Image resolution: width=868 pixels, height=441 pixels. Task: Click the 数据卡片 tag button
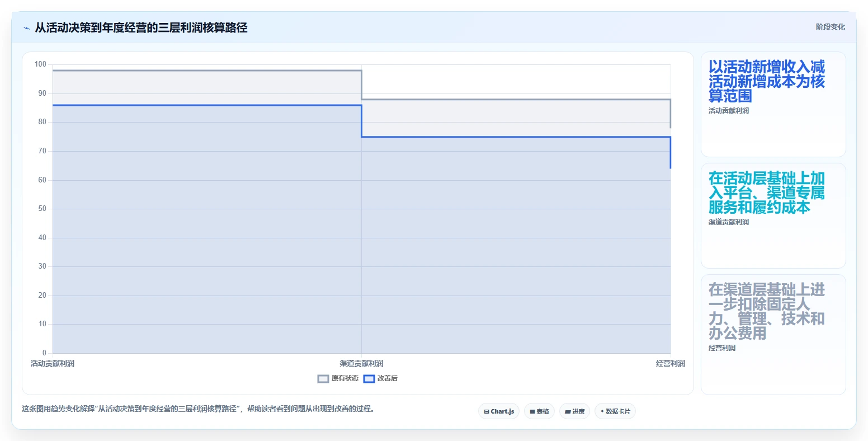615,411
